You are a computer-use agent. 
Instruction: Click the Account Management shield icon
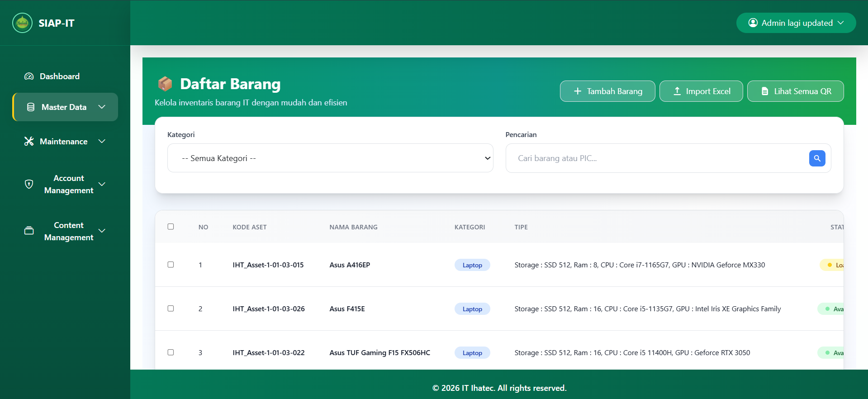pyautogui.click(x=29, y=184)
